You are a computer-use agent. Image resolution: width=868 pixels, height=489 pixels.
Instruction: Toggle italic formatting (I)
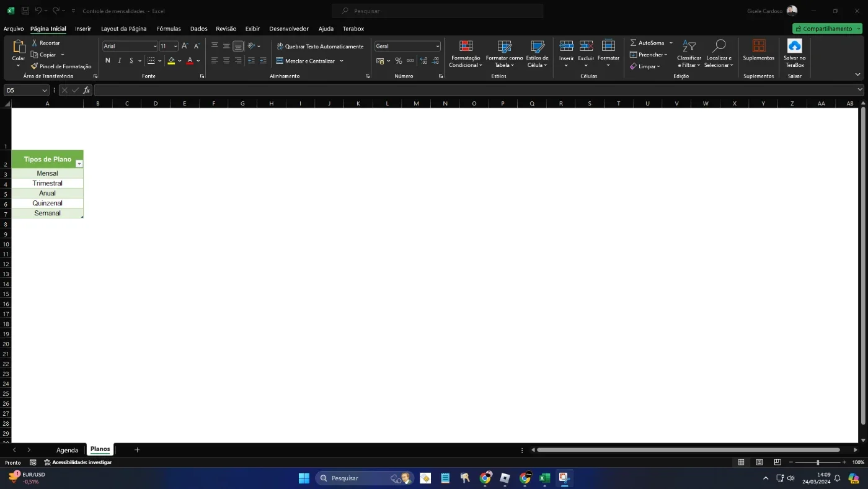pyautogui.click(x=120, y=61)
